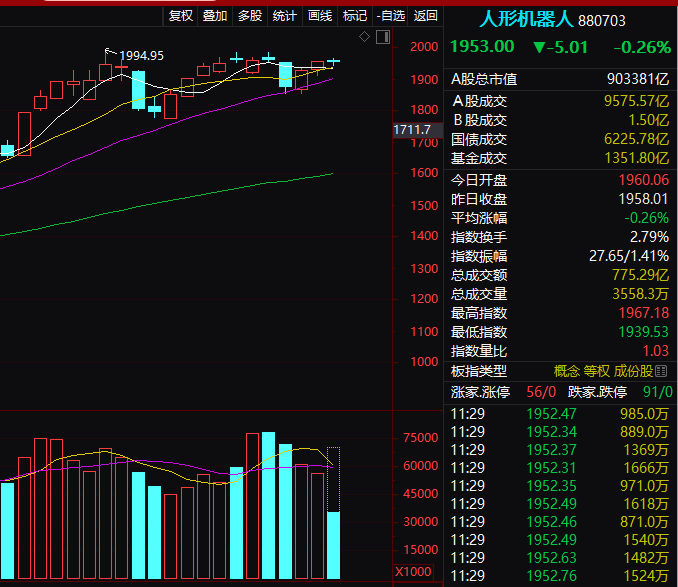
Task: Click the B股成交 value 1.50亿
Action: [648, 120]
